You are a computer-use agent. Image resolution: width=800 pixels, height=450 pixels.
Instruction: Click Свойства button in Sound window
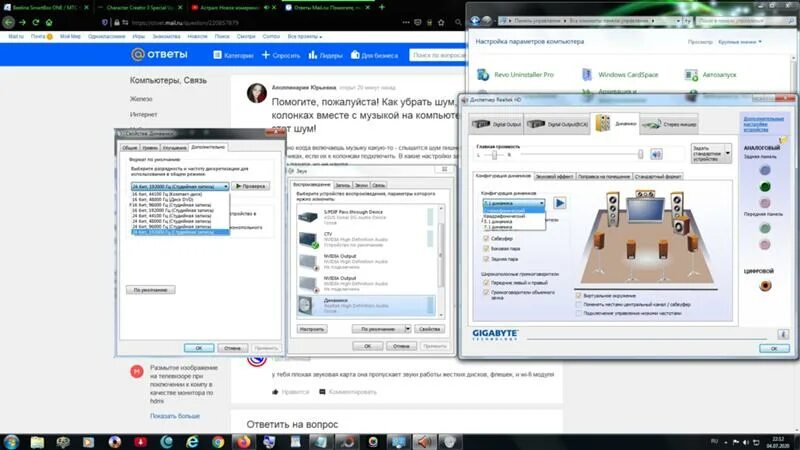click(x=429, y=329)
